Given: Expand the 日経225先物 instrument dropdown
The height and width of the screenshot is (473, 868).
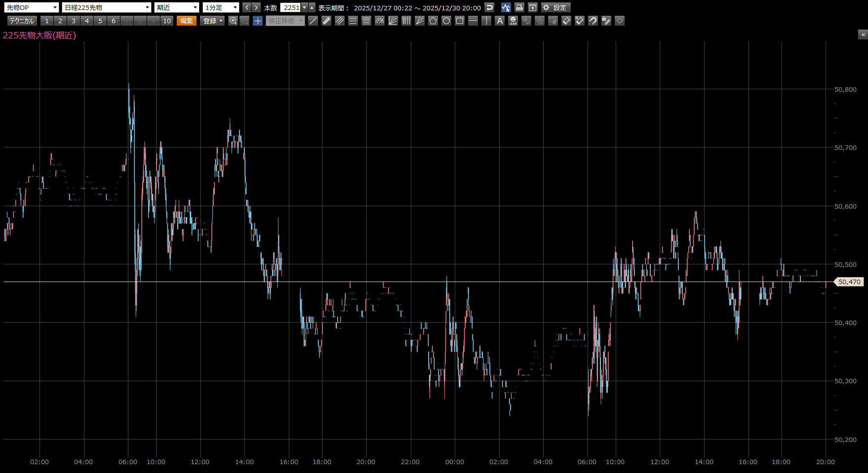Looking at the screenshot, I should click(107, 7).
